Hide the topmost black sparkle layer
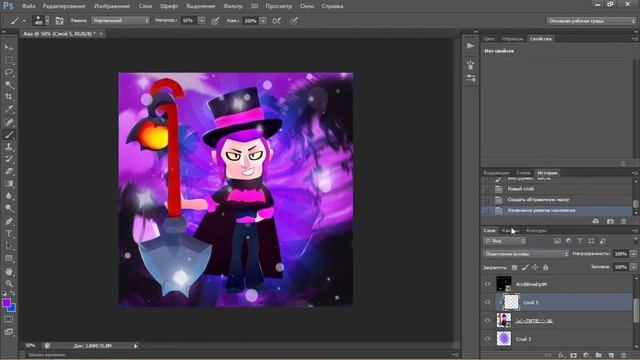This screenshot has height=360, width=640. 487,284
